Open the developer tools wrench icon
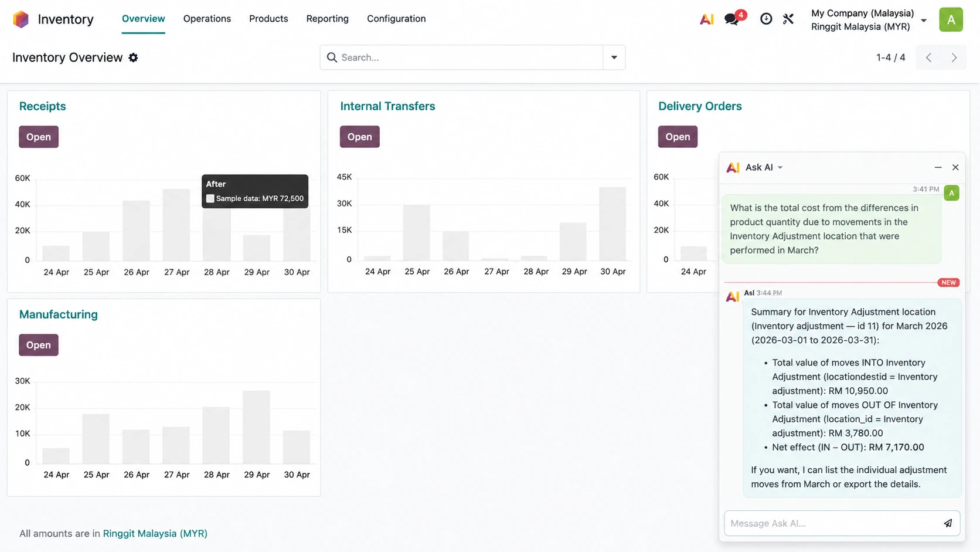The width and height of the screenshot is (980, 552). (x=788, y=19)
